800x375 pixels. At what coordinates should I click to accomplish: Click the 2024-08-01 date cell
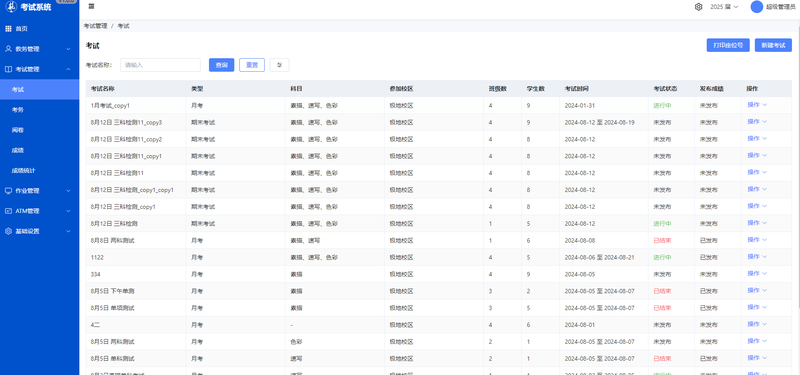tap(580, 324)
